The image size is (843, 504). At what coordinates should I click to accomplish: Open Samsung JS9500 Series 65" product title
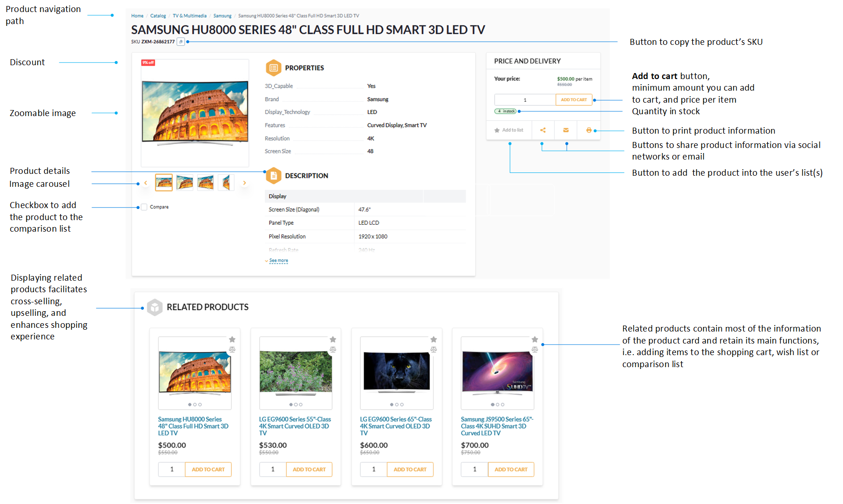pos(496,426)
